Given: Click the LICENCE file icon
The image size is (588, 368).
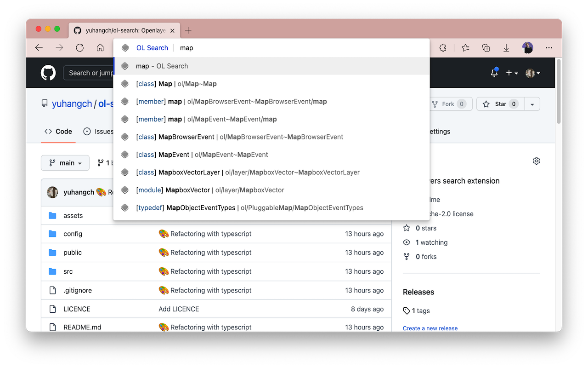Looking at the screenshot, I should [x=52, y=309].
